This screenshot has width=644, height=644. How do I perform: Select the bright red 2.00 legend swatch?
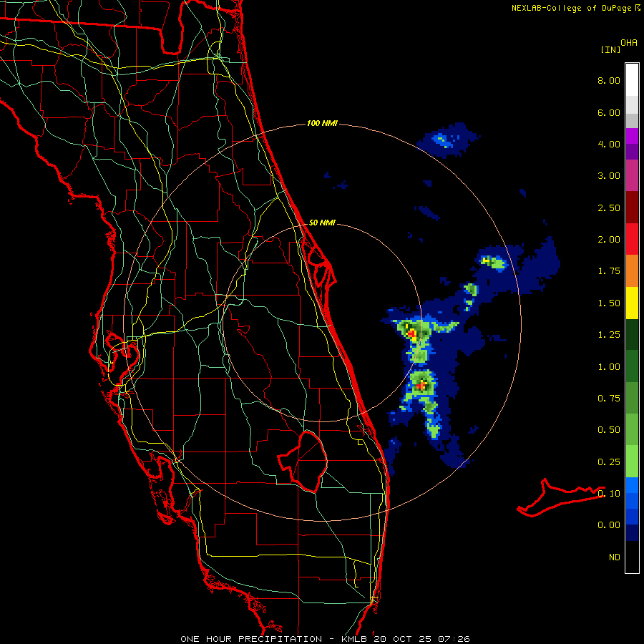(632, 239)
